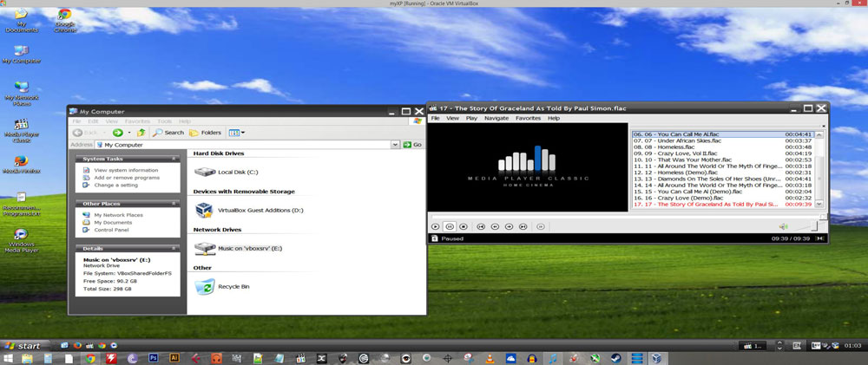This screenshot has width=868, height=365.
Task: Click 'View system information' link
Action: tap(126, 170)
